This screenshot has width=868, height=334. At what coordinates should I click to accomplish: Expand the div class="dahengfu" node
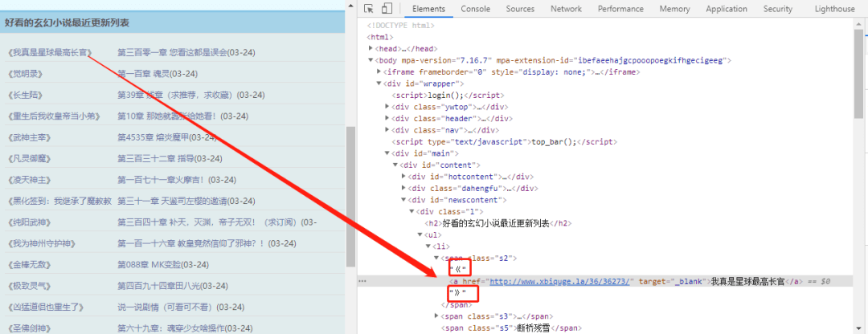[x=403, y=188]
